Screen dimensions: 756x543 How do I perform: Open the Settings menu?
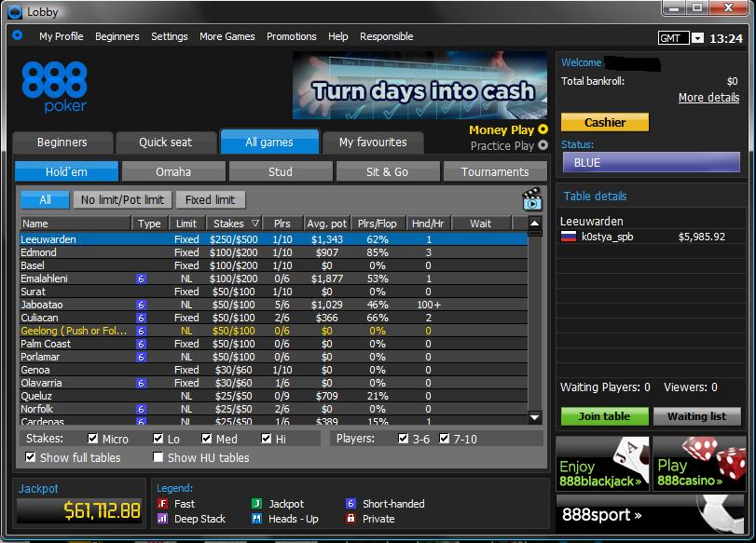(x=170, y=36)
